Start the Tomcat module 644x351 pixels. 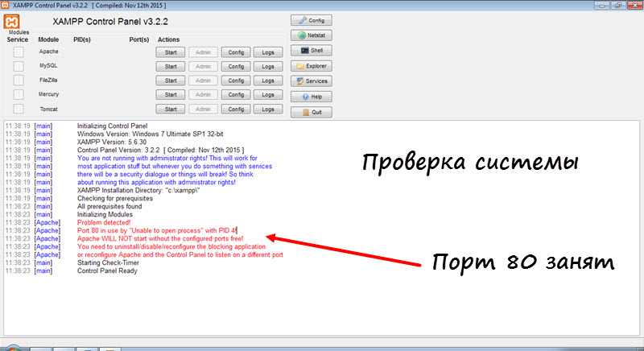point(171,109)
